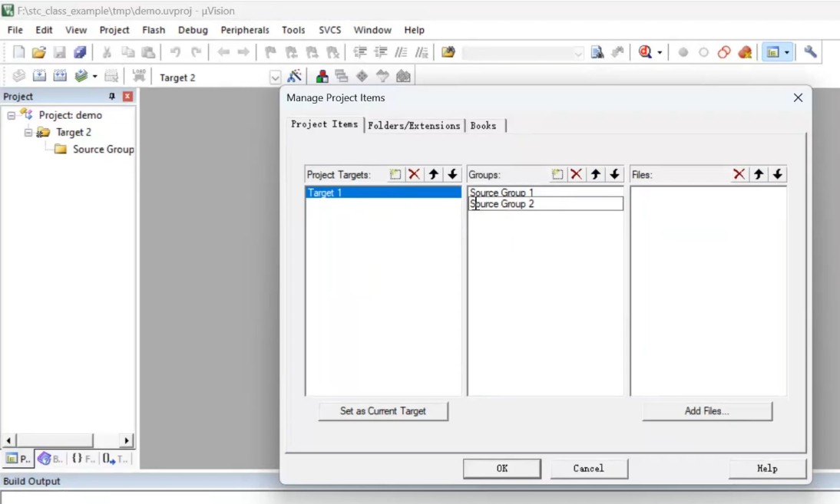Screen dimensions: 840x504
Task: Collapse the Project: demo tree node
Action: tap(12, 115)
